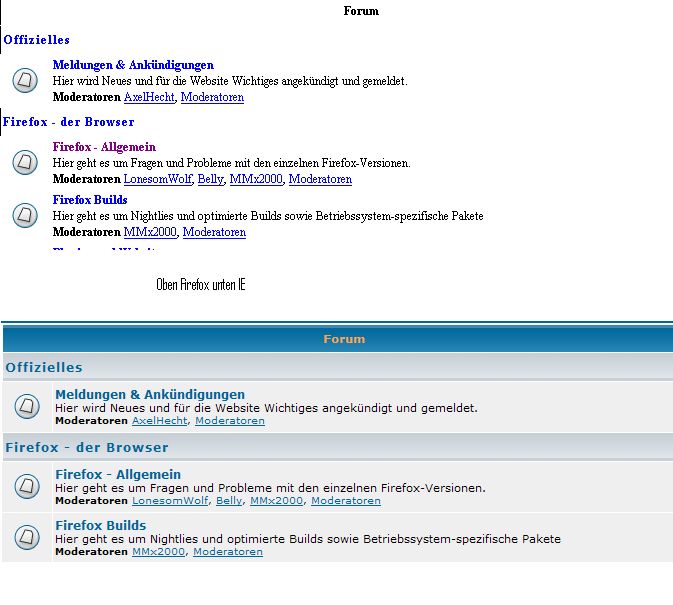Open Firefox - Allgemein forum in the styled IE view

coord(118,475)
